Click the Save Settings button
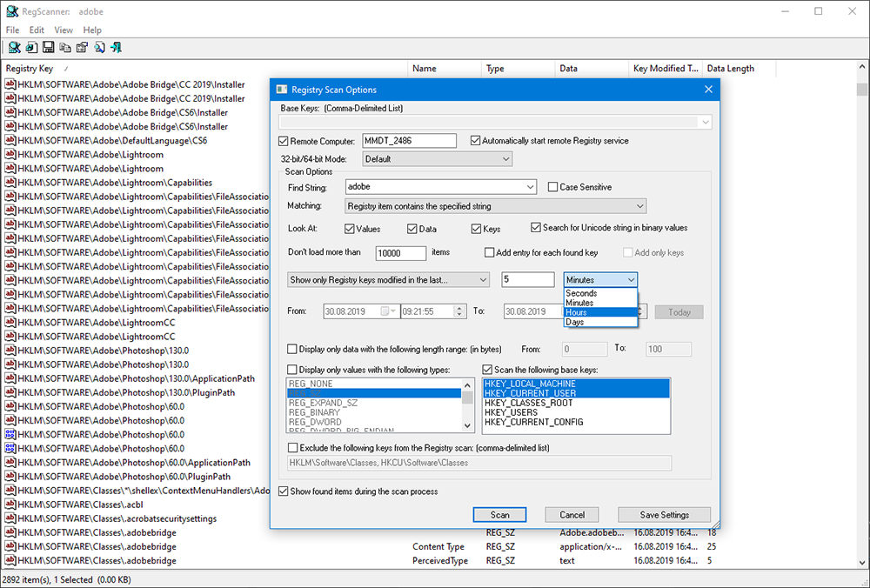 pos(664,515)
